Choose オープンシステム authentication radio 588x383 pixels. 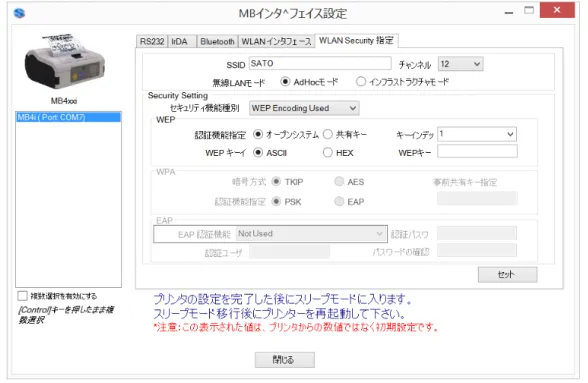[258, 134]
